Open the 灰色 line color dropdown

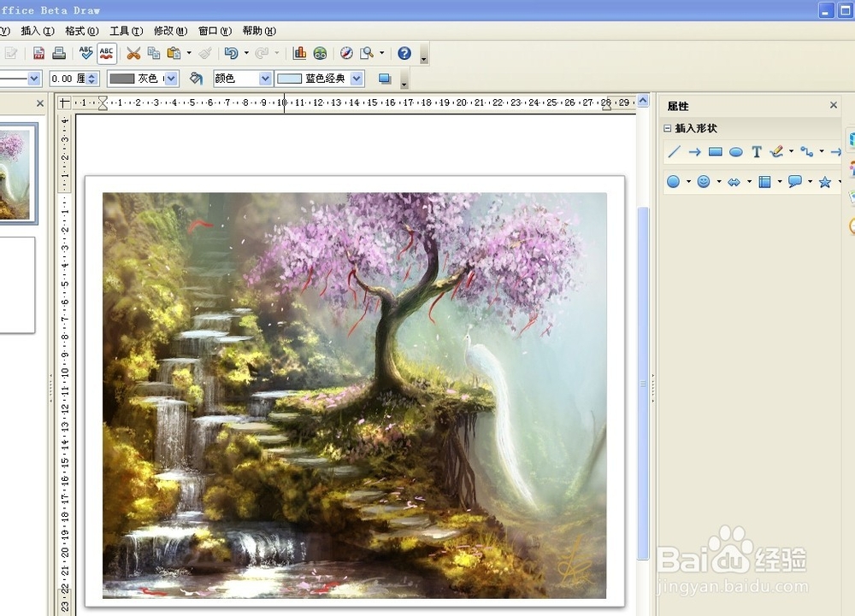pyautogui.click(x=171, y=79)
